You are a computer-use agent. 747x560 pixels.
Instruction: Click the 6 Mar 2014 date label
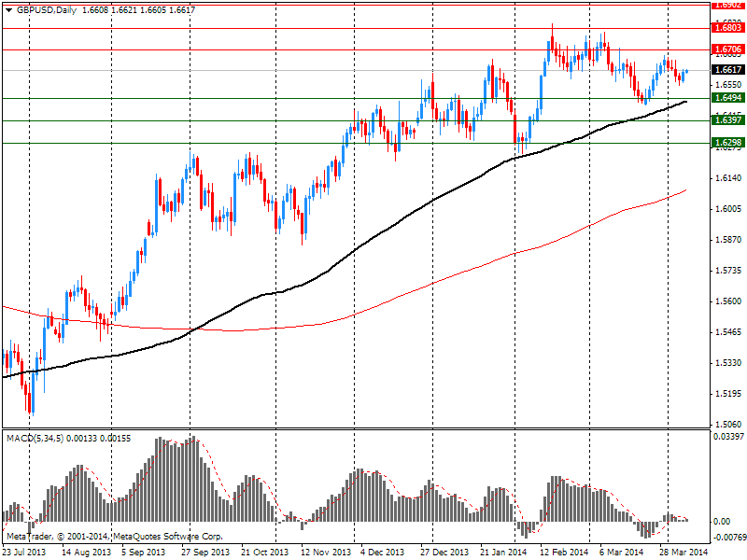tap(621, 553)
